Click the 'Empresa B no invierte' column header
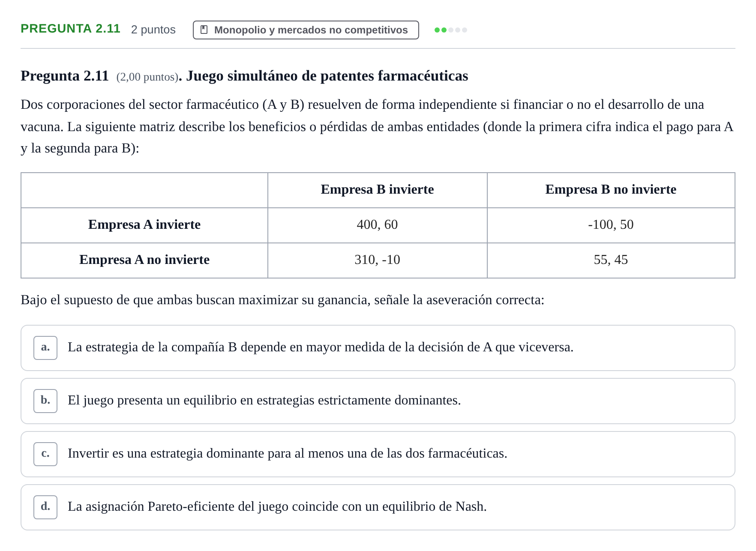This screenshot has width=756, height=551. click(611, 190)
